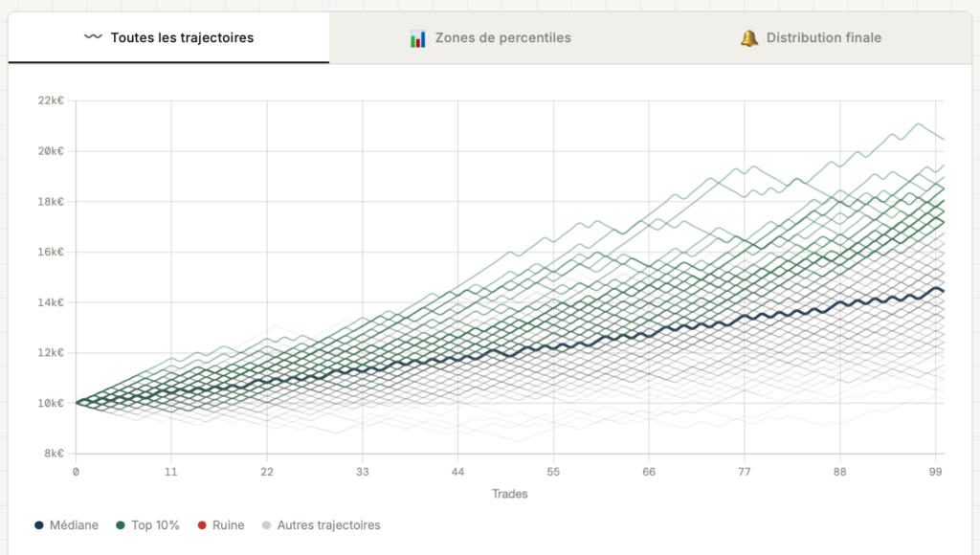The image size is (980, 555).
Task: Toggle the "Médiane" legend label
Action: pos(74,525)
